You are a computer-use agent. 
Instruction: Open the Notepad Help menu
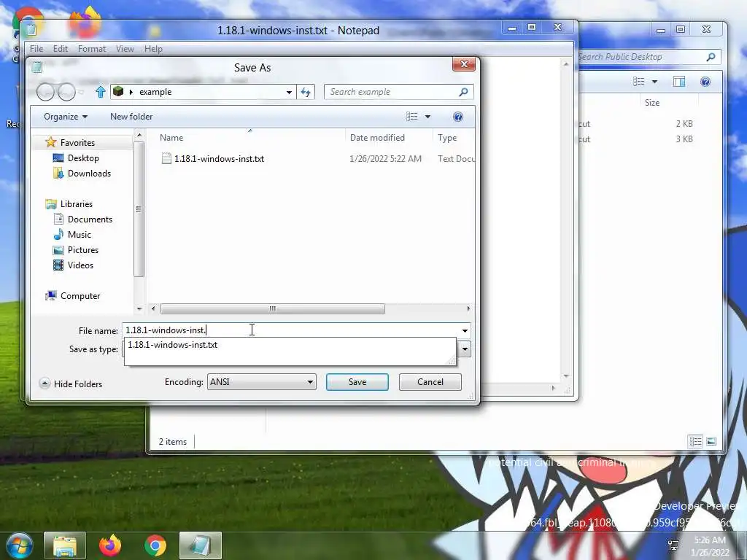(x=153, y=49)
